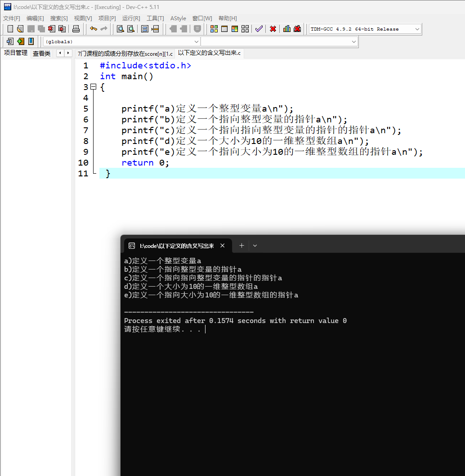Click the profile analysis bar chart icon
This screenshot has width=465, height=476.
pos(287,29)
